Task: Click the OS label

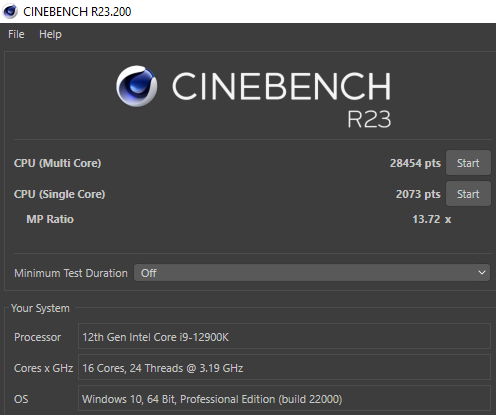Action: click(21, 399)
